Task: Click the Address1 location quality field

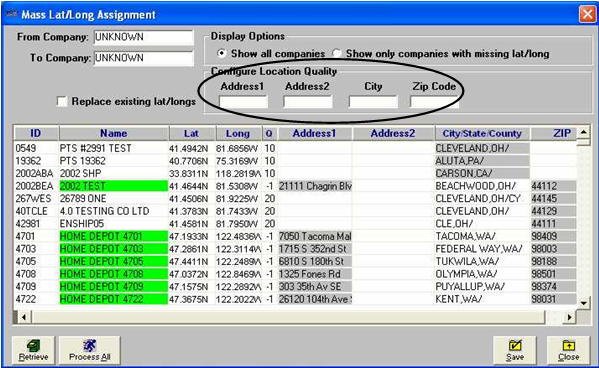Action: 243,102
